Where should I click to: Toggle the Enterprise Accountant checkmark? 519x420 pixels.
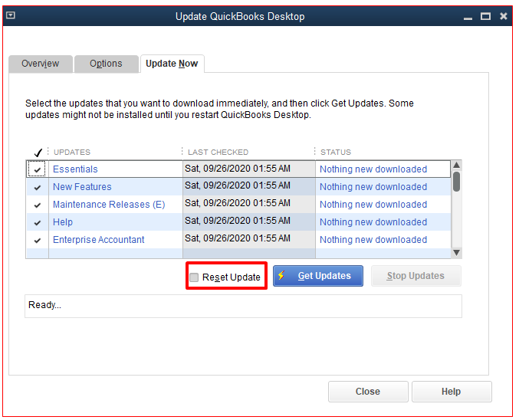click(x=38, y=240)
